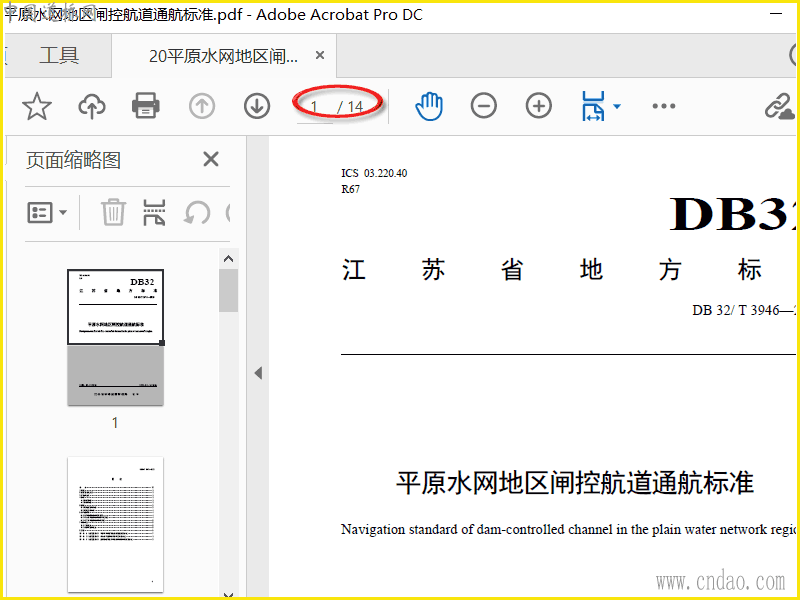The width and height of the screenshot is (800, 600).
Task: Open thumbnail panel options menu
Action: pyautogui.click(x=47, y=212)
